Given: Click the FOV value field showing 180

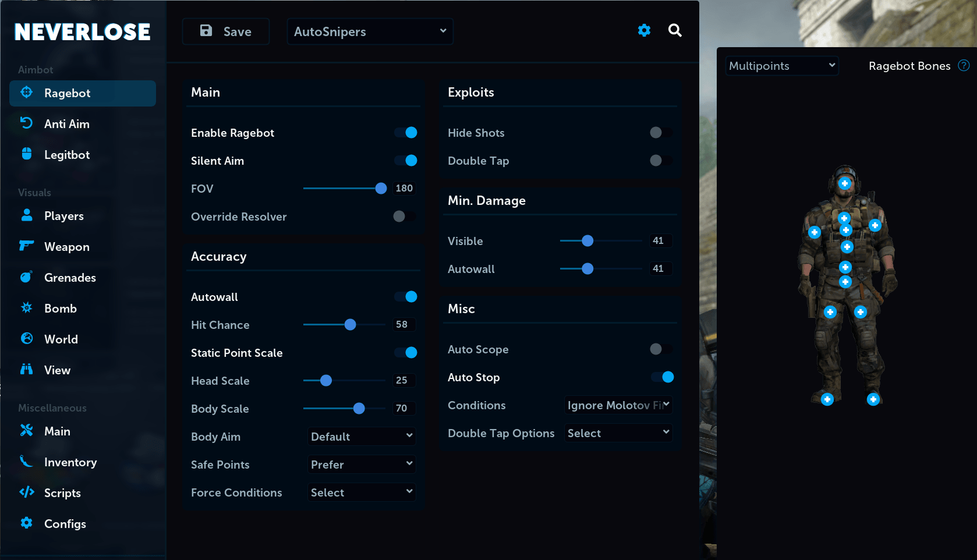Looking at the screenshot, I should (404, 188).
